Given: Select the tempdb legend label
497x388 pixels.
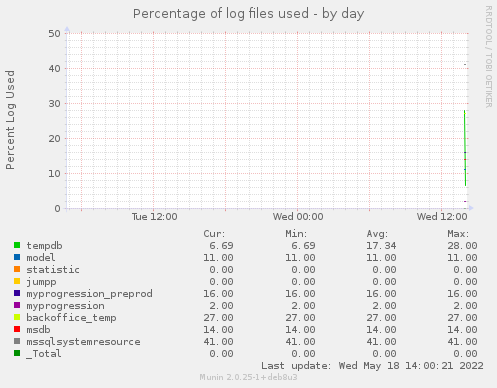Looking at the screenshot, I should tap(44, 246).
